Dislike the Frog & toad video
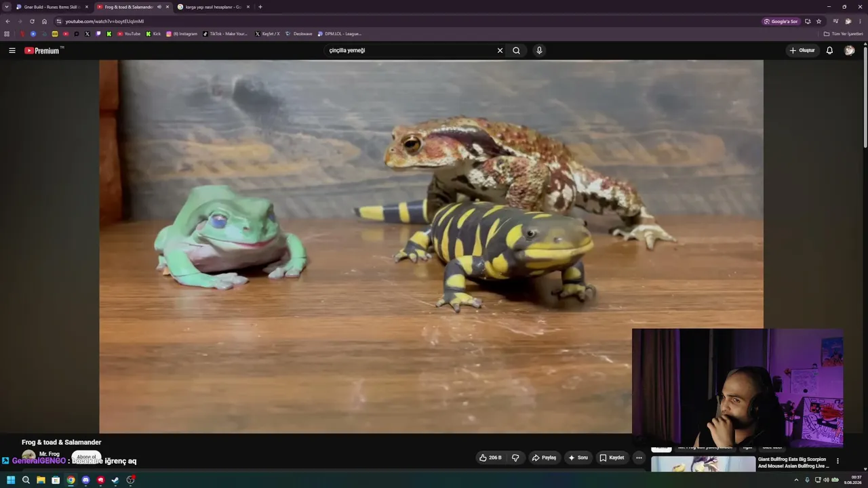 (515, 457)
